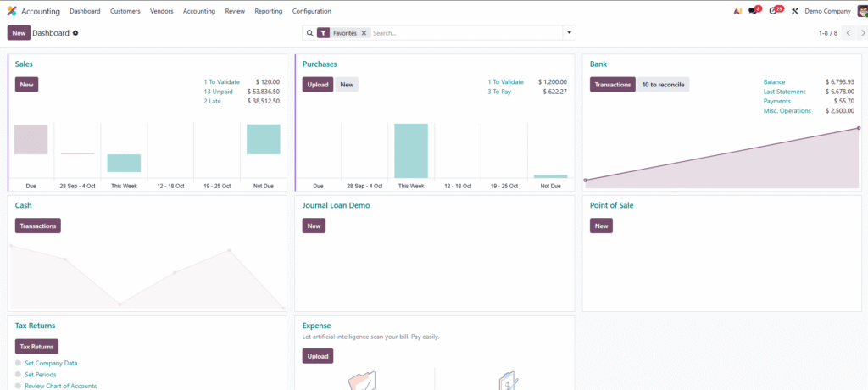Open the Configuration menu
868x390 pixels.
pyautogui.click(x=312, y=11)
